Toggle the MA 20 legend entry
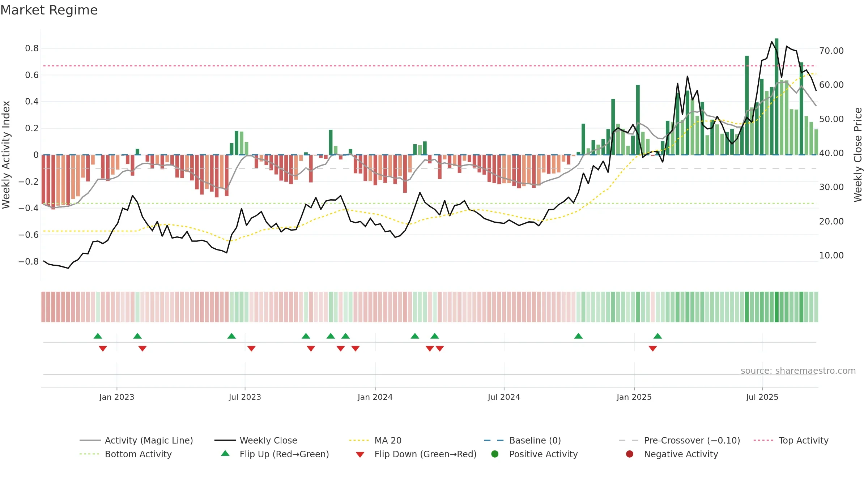Image resolution: width=868 pixels, height=488 pixels. 375,440
